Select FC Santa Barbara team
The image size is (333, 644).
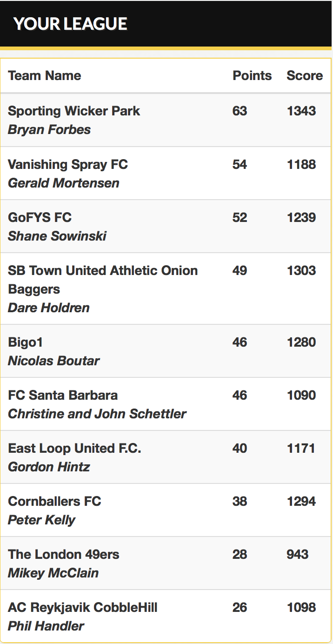click(63, 396)
